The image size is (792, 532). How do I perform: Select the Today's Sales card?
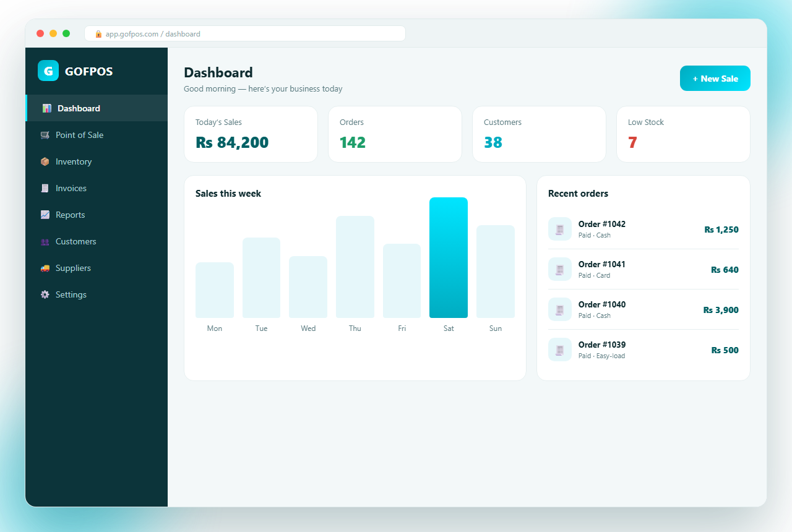tap(251, 134)
